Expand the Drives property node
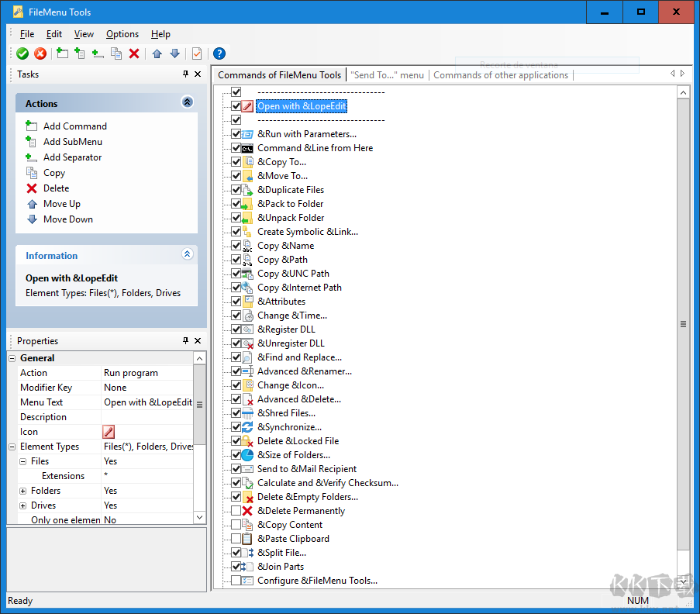 coord(22,505)
